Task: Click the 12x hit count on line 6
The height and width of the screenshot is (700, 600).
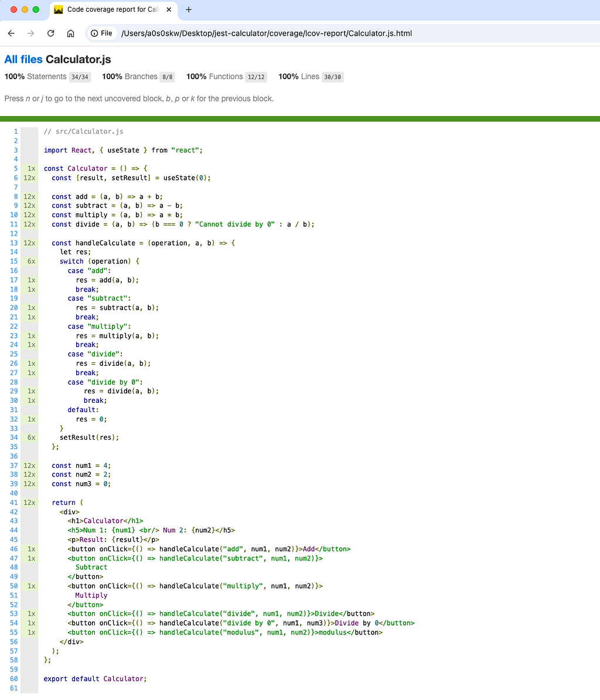Action: [x=29, y=178]
